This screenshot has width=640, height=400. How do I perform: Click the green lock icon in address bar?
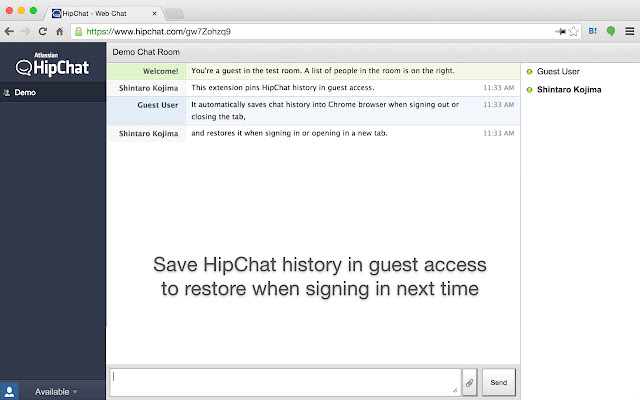[79, 31]
